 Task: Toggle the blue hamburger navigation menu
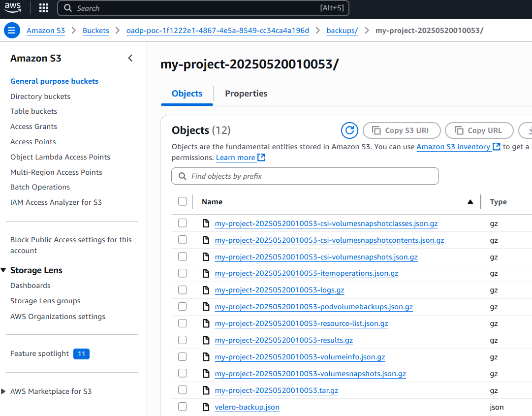tap(12, 31)
